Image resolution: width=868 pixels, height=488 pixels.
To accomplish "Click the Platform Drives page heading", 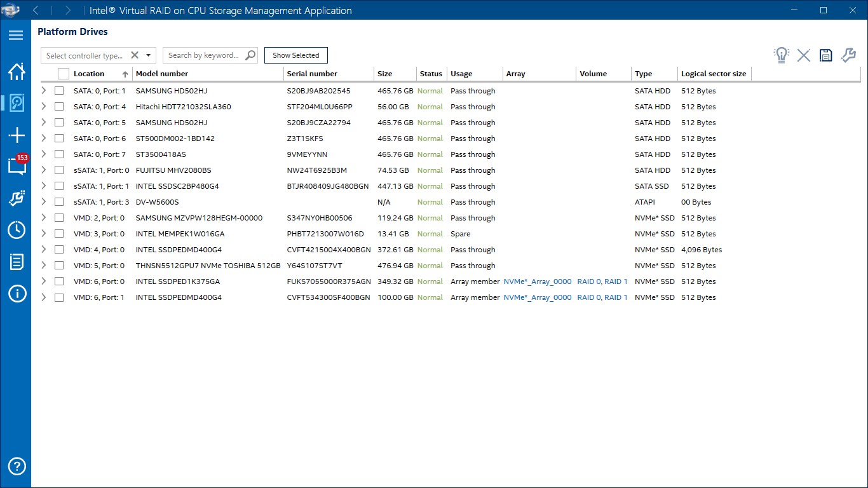I will (73, 32).
